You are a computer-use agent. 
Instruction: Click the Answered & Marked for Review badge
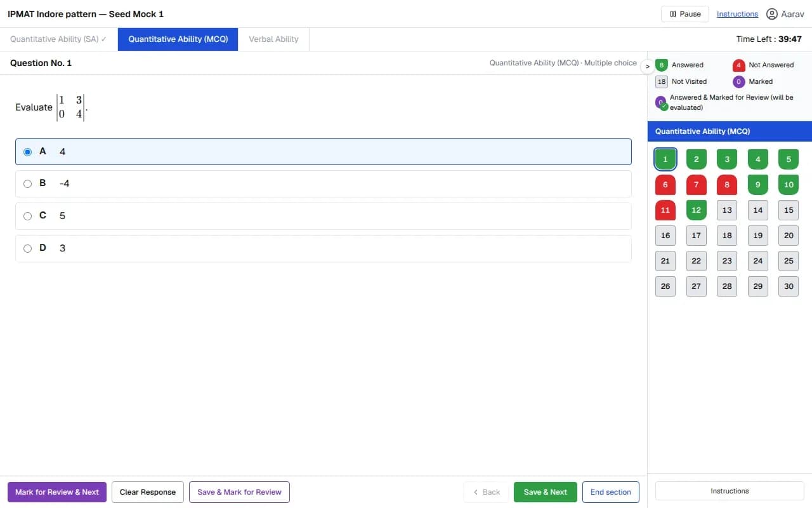(661, 103)
